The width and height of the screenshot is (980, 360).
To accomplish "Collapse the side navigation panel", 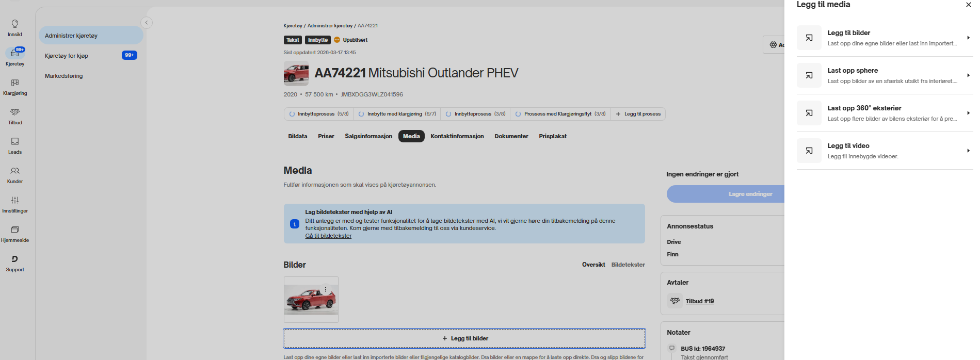I will tap(147, 23).
